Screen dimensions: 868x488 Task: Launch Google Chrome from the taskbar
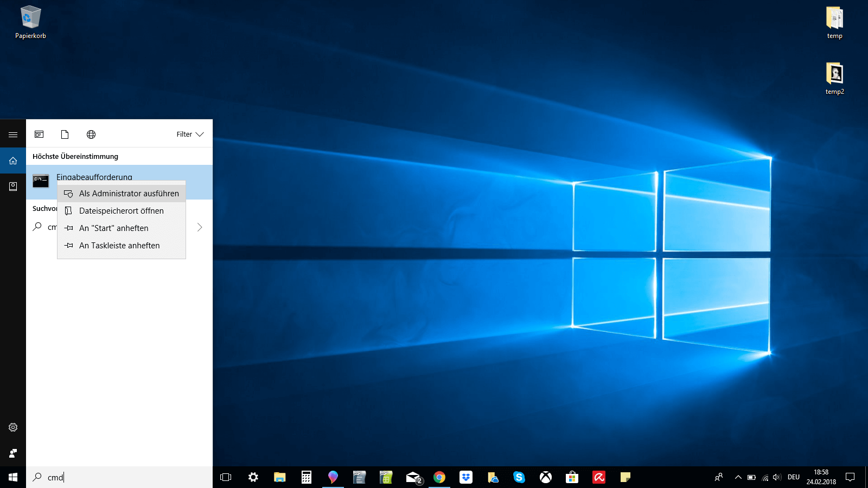pyautogui.click(x=439, y=477)
